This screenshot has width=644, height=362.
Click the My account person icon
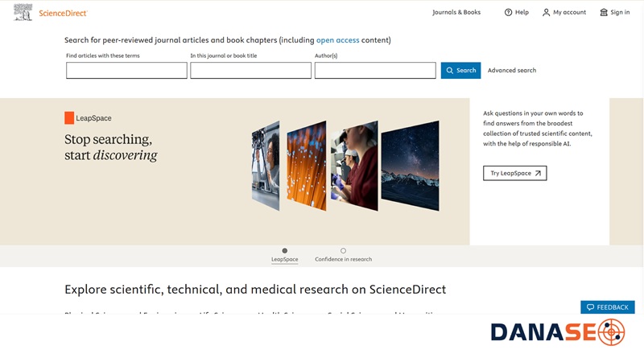546,12
